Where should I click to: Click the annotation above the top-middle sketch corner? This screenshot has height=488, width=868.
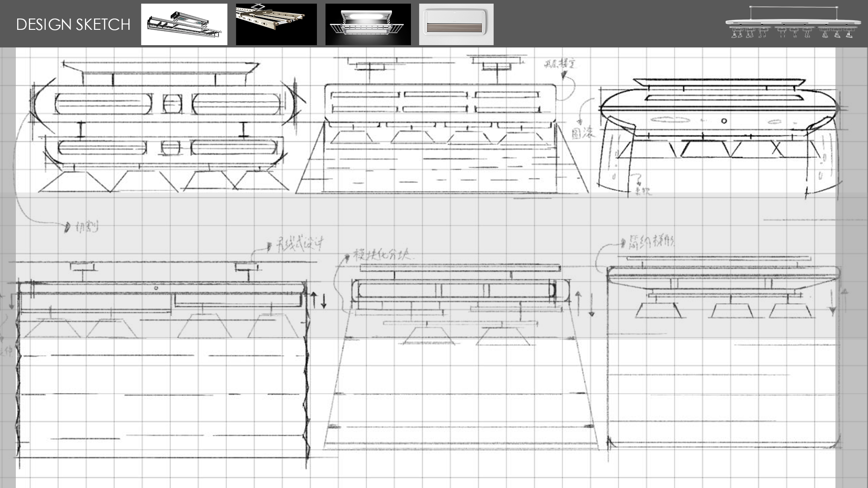coord(560,64)
